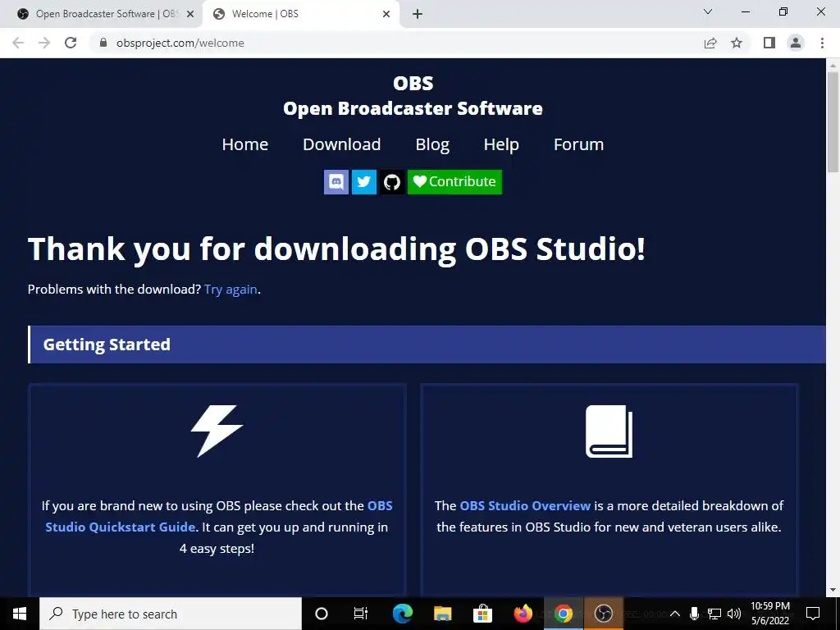Click the book Overview icon

point(609,431)
